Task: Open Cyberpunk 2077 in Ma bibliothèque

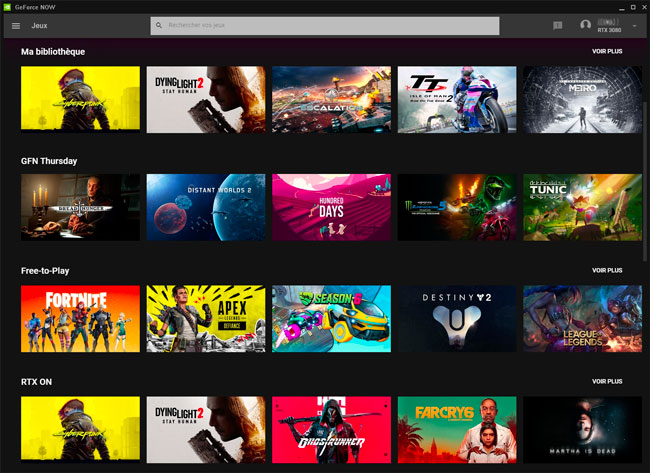Action: tap(80, 100)
